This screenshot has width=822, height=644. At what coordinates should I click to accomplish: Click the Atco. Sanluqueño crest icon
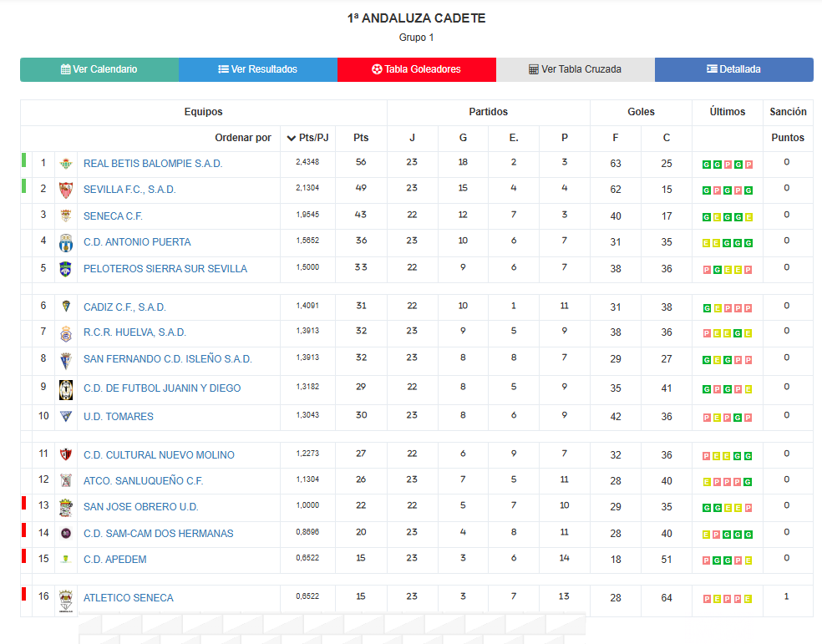pyautogui.click(x=66, y=480)
